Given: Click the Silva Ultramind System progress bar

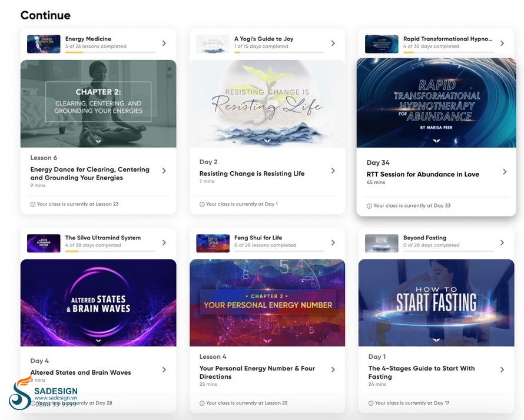Looking at the screenshot, I should (110, 251).
